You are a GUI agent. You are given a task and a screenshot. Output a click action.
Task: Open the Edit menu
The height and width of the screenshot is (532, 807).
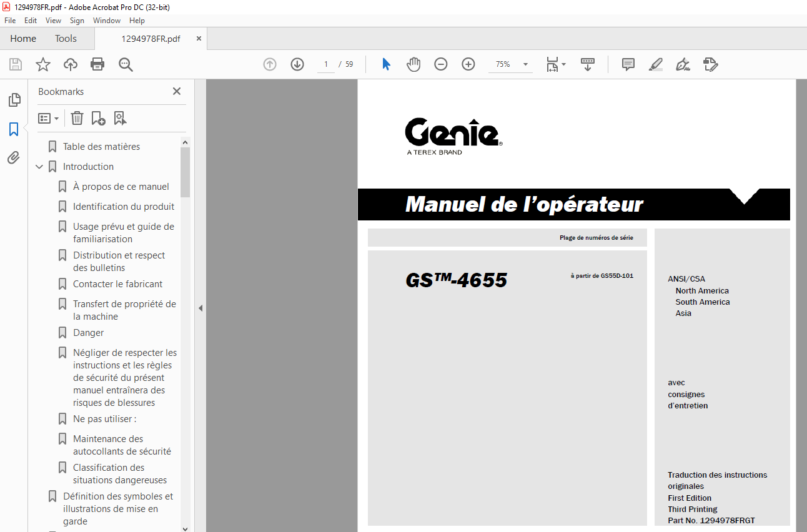coord(31,21)
